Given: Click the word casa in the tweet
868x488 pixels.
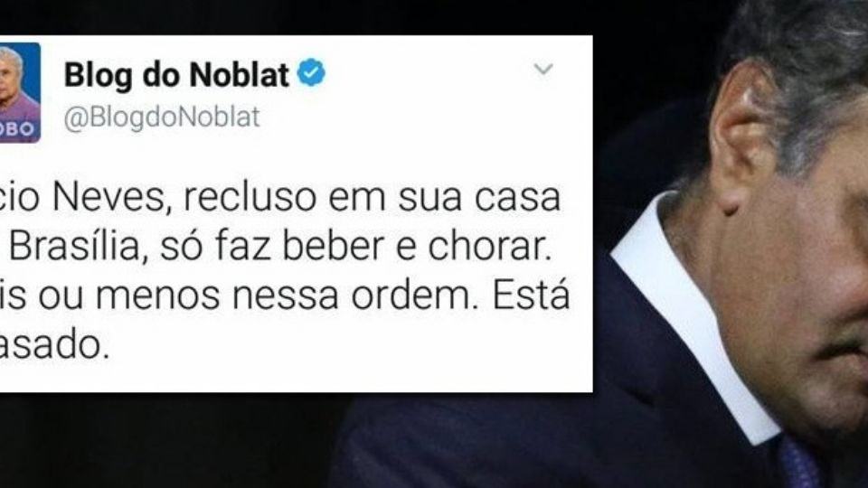Looking at the screenshot, I should (x=517, y=199).
